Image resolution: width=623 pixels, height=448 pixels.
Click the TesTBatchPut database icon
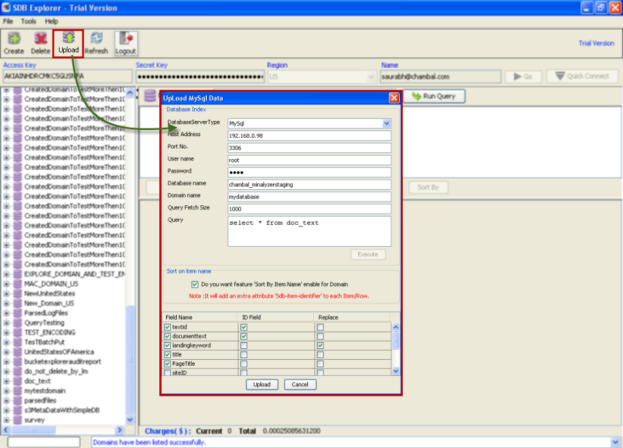[17, 342]
